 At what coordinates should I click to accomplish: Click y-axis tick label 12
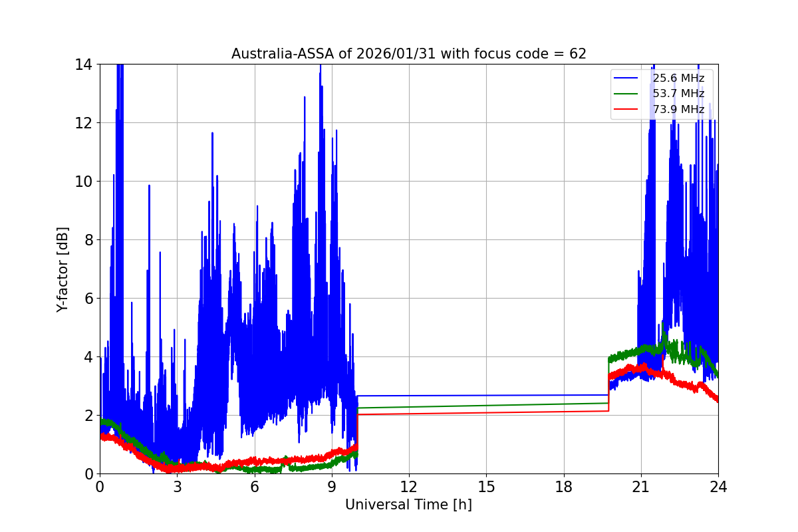84,123
